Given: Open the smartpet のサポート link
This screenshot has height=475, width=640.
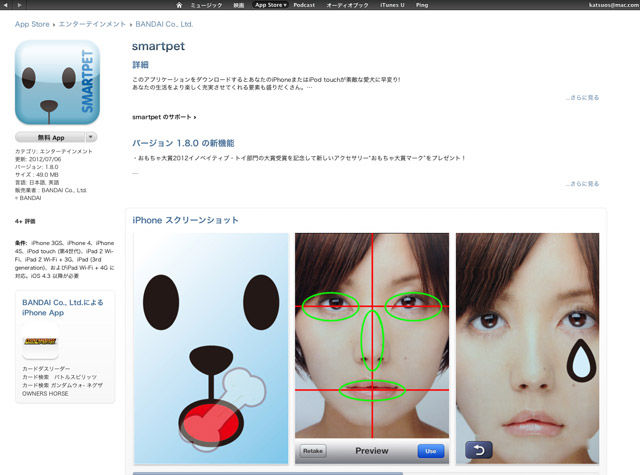Looking at the screenshot, I should tap(164, 117).
